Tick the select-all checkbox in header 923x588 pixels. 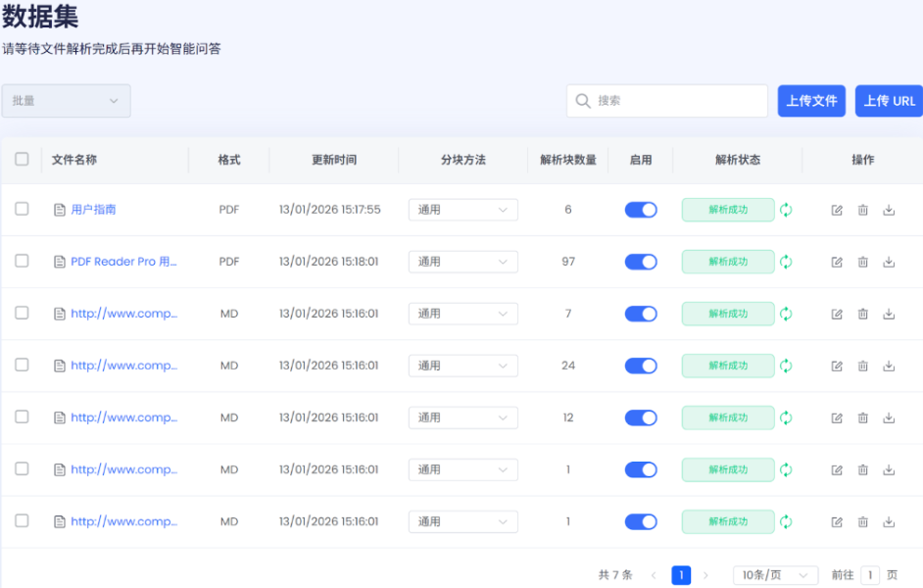pos(22,159)
